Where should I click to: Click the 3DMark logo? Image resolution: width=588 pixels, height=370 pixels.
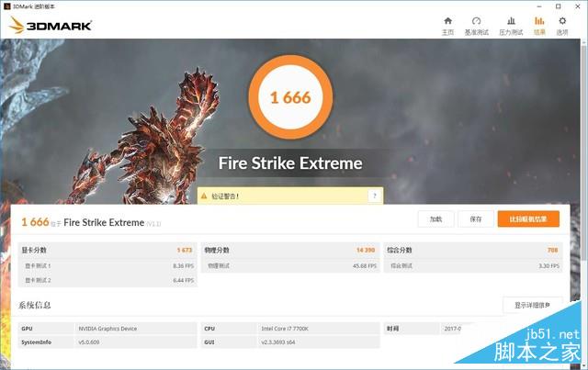point(50,26)
